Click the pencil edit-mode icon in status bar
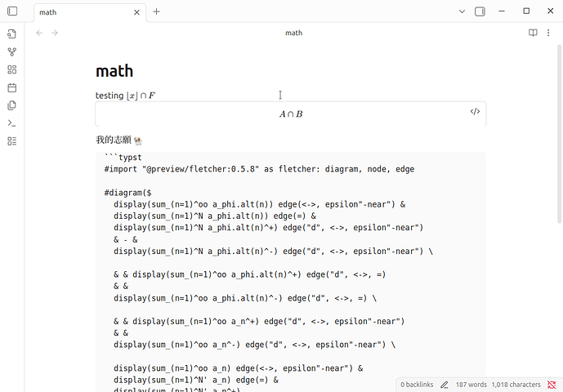Image resolution: width=563 pixels, height=392 pixels. coord(445,384)
